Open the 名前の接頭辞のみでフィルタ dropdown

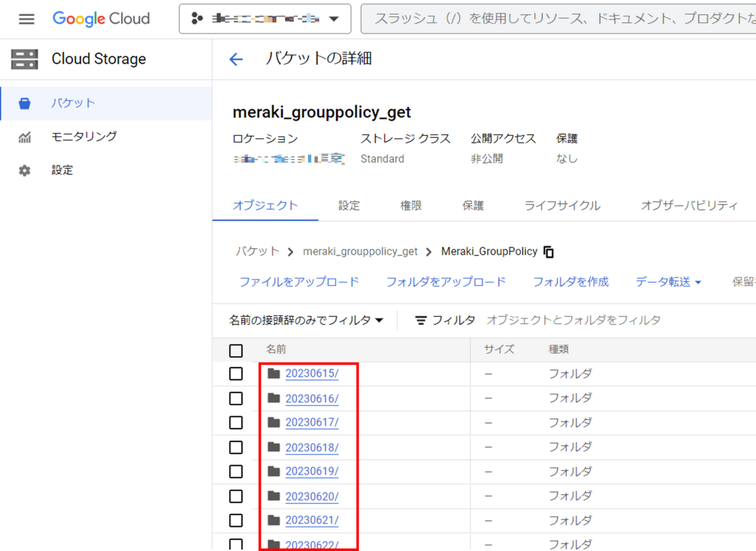(x=306, y=321)
